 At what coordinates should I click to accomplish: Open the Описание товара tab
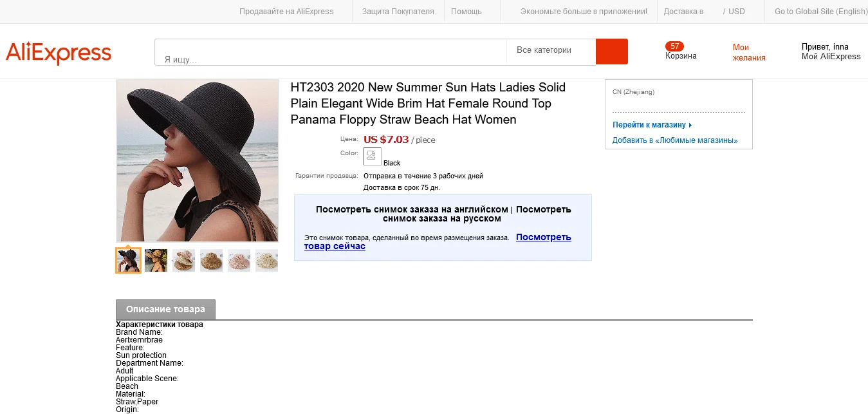pos(165,309)
